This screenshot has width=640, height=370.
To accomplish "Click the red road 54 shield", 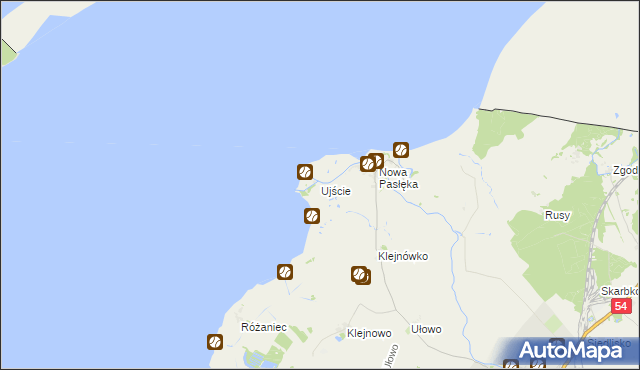I will coord(621,306).
